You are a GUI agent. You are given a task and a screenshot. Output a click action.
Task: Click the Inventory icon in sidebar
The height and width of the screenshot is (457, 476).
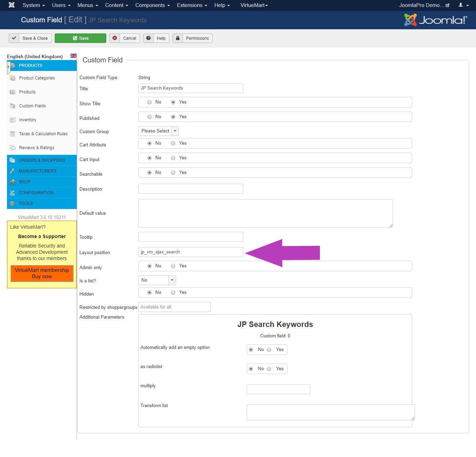point(13,120)
